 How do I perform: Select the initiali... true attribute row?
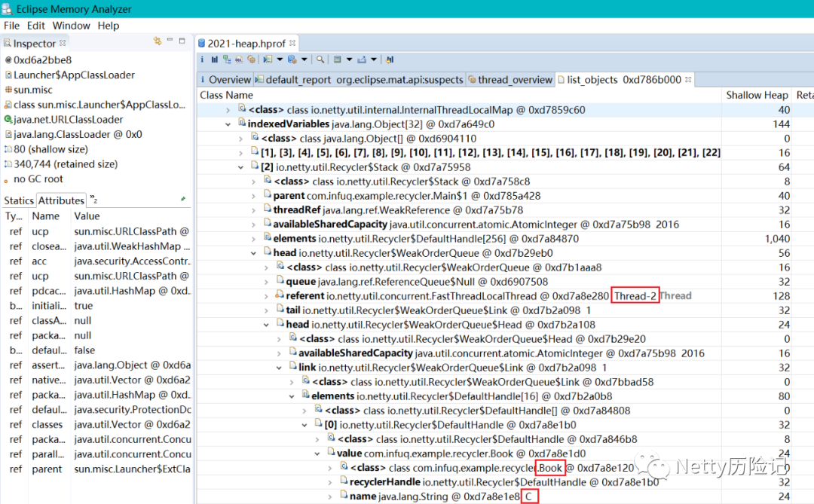(97, 306)
